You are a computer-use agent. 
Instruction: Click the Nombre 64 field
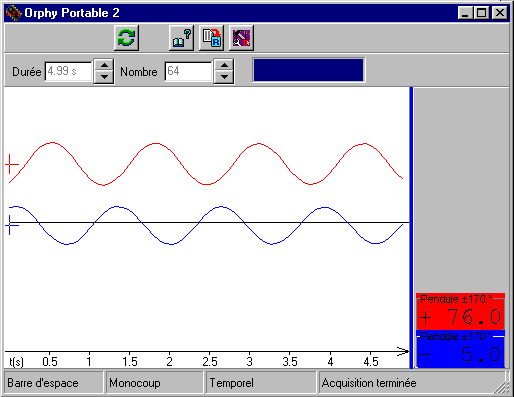click(x=188, y=71)
